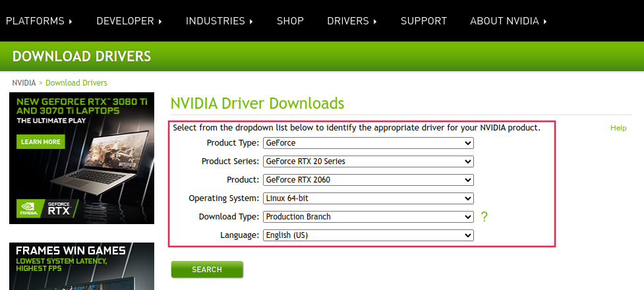Click the Download Drivers breadcrumb link
644x290 pixels.
point(76,82)
